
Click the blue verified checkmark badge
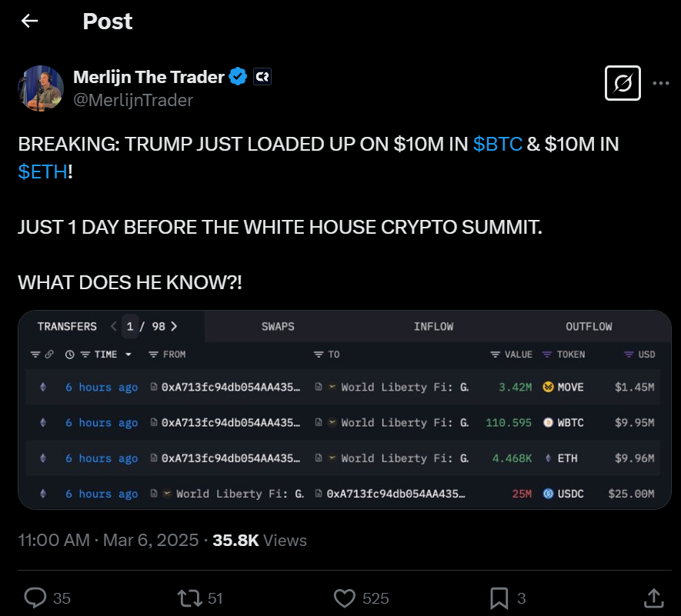pos(238,77)
